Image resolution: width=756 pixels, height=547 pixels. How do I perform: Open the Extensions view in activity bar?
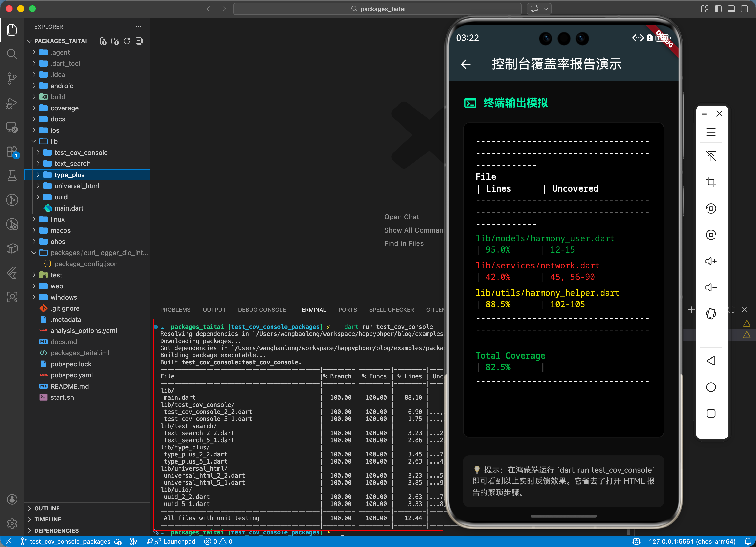pos(12,152)
